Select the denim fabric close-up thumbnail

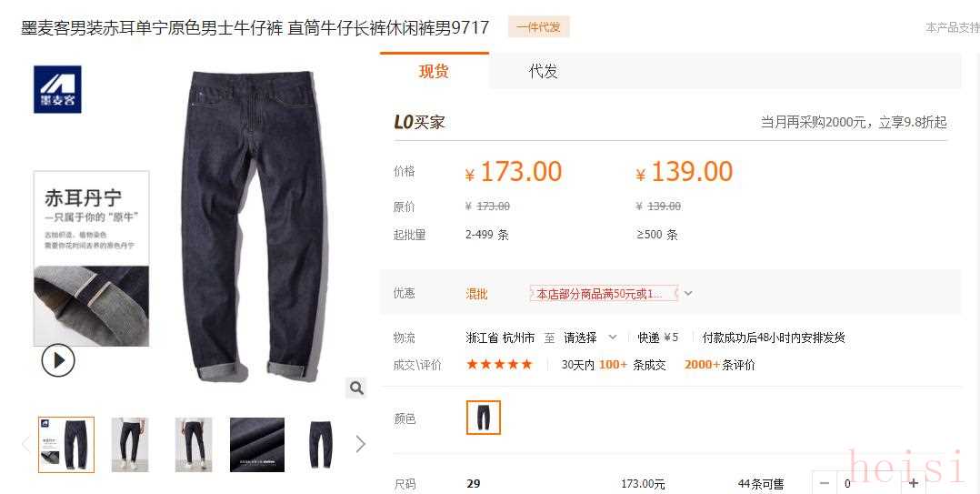tap(257, 445)
